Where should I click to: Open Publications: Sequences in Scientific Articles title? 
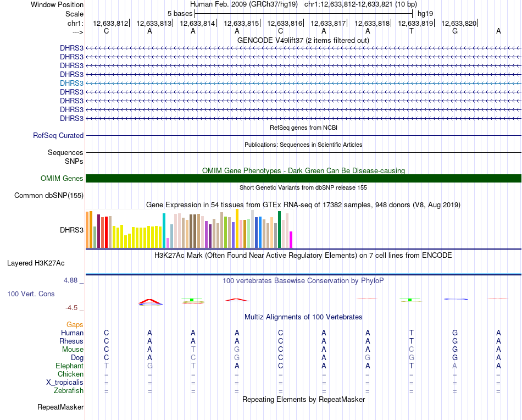pyautogui.click(x=303, y=145)
